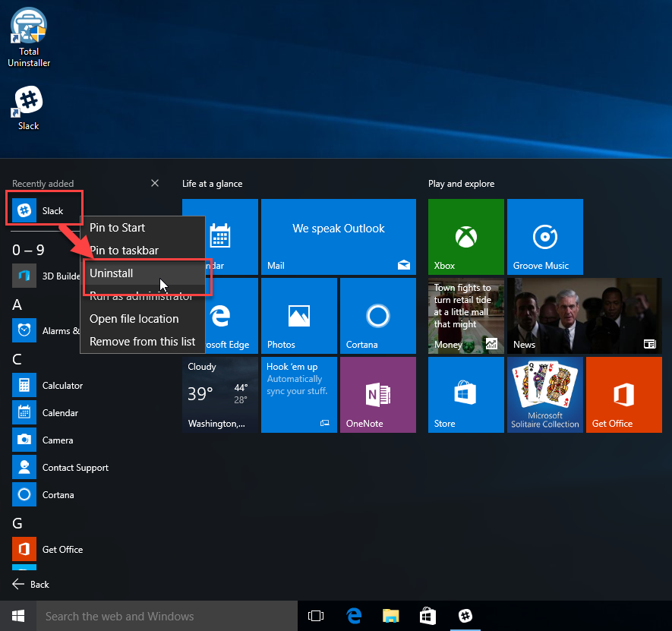Launch Alarms & Clock from app list
The width and height of the screenshot is (672, 631).
pos(46,330)
